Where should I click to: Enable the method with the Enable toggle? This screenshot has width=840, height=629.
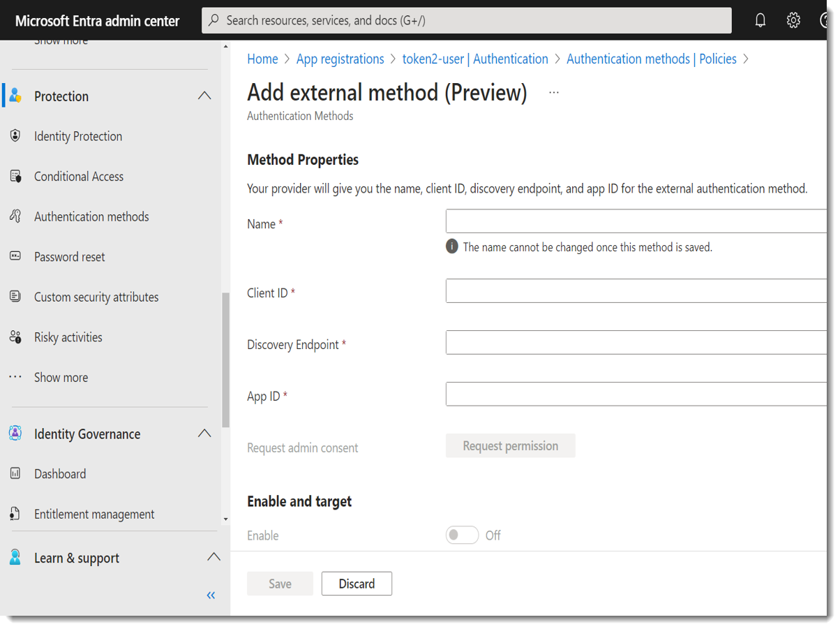coord(461,534)
